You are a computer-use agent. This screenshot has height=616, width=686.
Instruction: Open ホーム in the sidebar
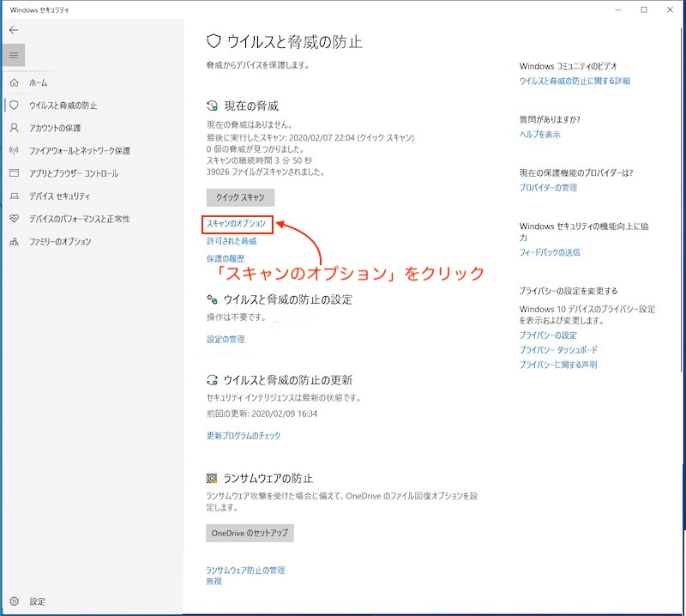point(39,82)
